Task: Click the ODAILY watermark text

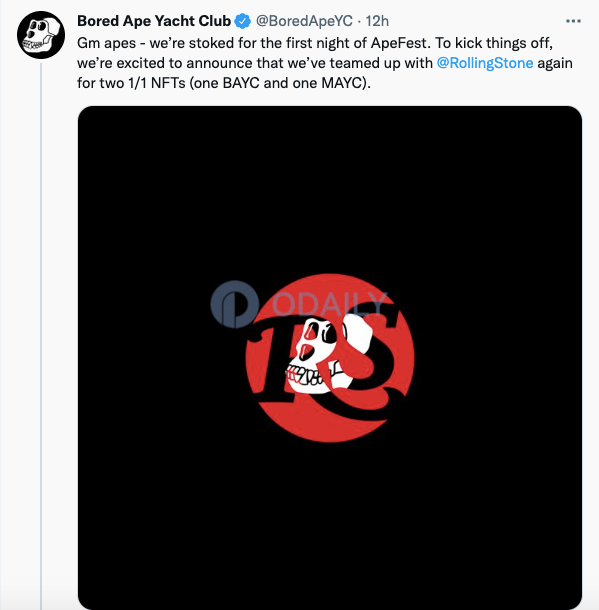Action: click(x=329, y=303)
